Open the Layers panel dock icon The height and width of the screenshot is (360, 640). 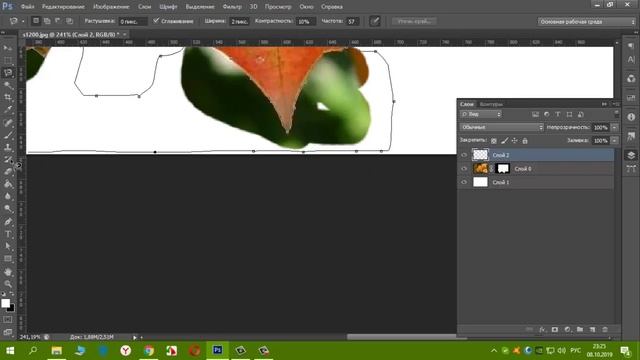pos(631,155)
